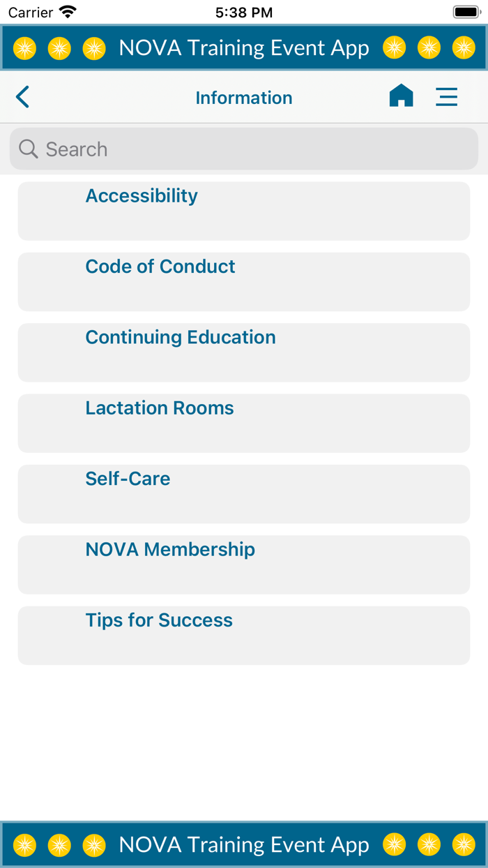The width and height of the screenshot is (488, 868).
Task: Open the Home screen icon
Action: click(x=401, y=96)
